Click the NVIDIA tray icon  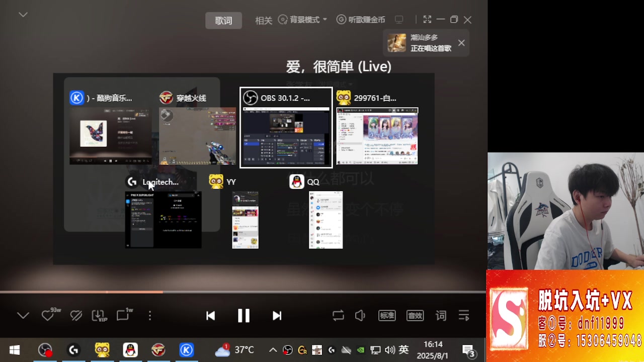tap(361, 350)
